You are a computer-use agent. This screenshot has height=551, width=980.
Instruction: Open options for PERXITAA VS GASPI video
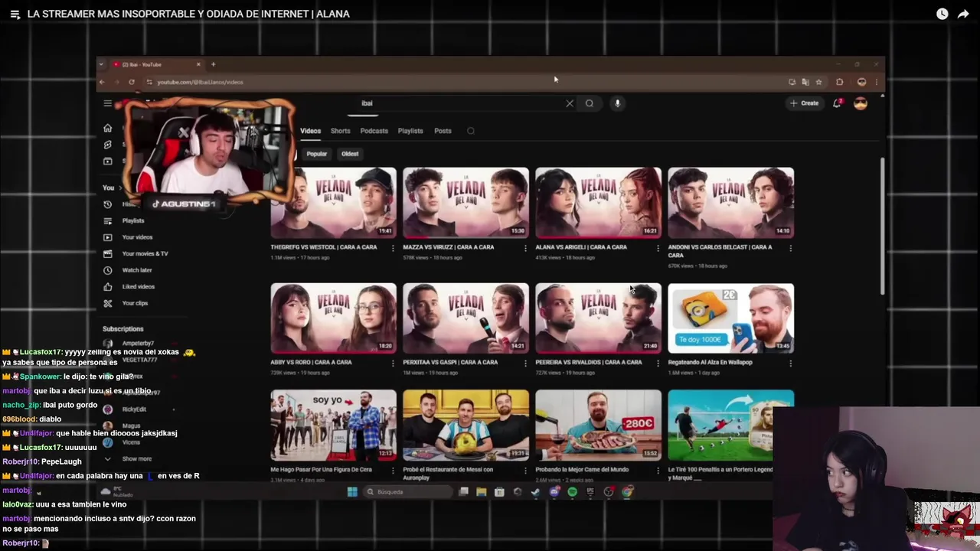click(525, 363)
